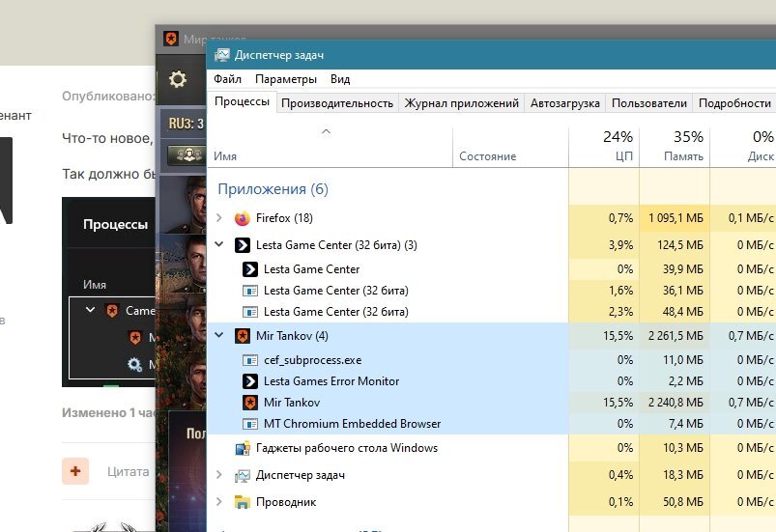Sort by the Диск column header
Image resolution: width=776 pixels, height=532 pixels.
click(x=743, y=147)
